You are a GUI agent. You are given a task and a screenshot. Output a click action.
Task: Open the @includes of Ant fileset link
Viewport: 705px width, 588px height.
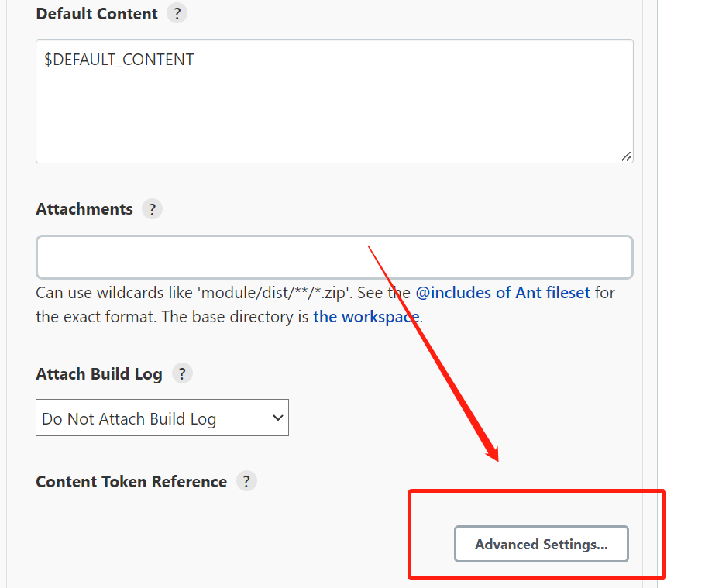503,294
